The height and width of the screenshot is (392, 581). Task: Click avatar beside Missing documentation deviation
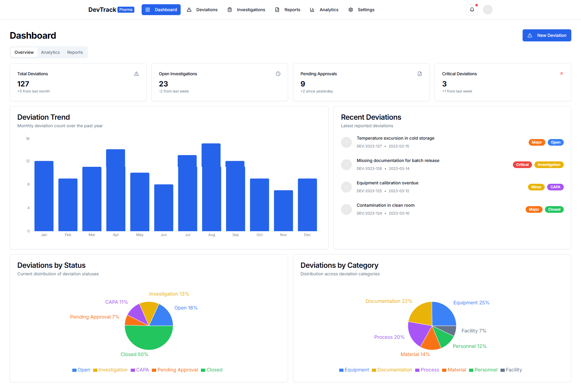tap(346, 165)
